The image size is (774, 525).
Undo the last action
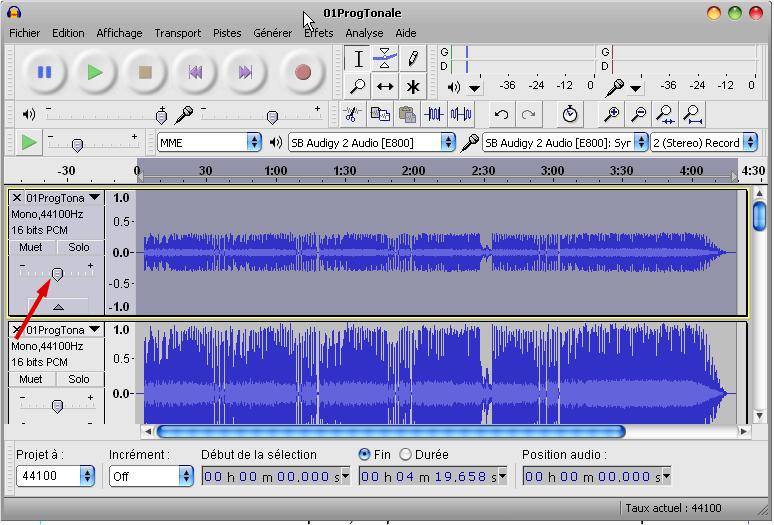point(502,114)
